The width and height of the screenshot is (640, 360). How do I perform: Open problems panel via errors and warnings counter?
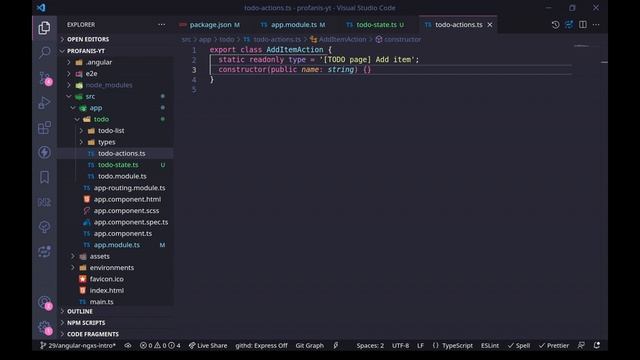tap(160, 345)
